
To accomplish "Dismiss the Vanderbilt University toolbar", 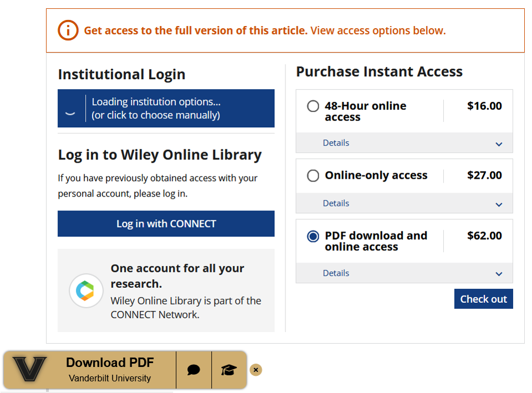I will [x=255, y=369].
